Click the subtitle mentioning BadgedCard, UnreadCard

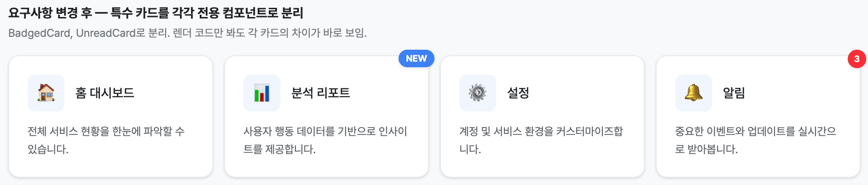pyautogui.click(x=188, y=33)
